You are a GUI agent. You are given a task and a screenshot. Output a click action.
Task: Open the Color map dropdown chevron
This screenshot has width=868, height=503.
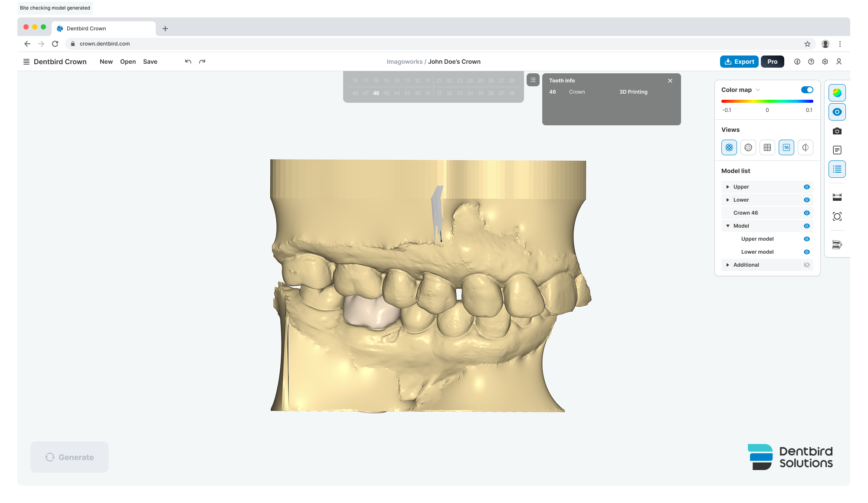[x=758, y=90]
